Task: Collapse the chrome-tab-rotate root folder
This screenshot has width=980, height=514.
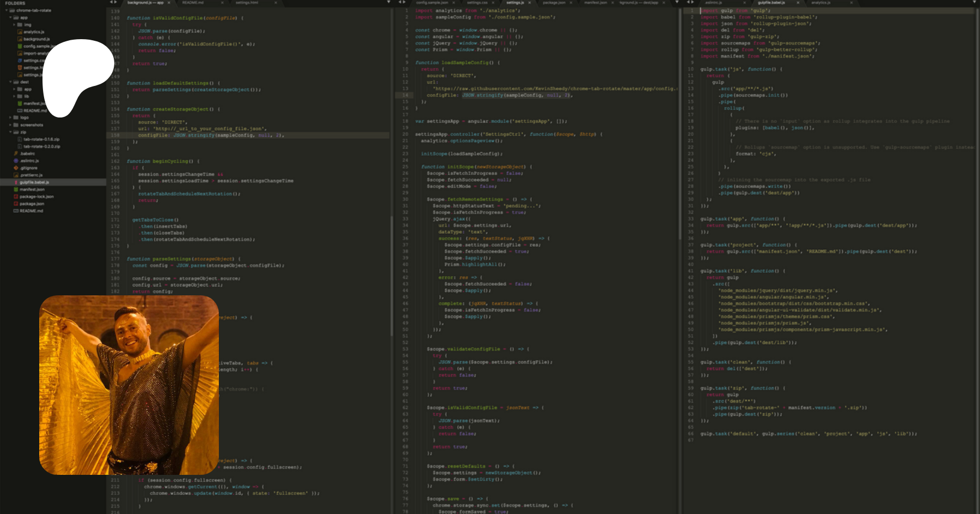Action: click(7, 10)
